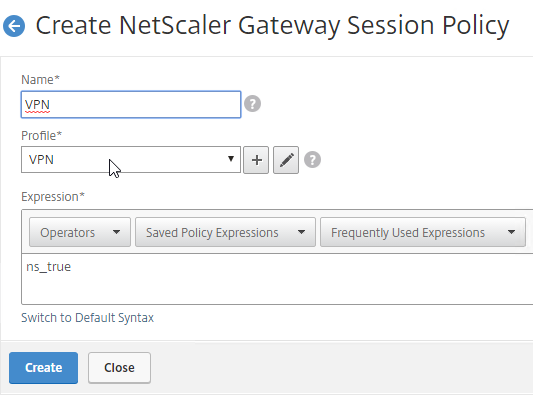Expand the Saved Policy Expressions dropdown
The width and height of the screenshot is (533, 395).
pyautogui.click(x=225, y=233)
